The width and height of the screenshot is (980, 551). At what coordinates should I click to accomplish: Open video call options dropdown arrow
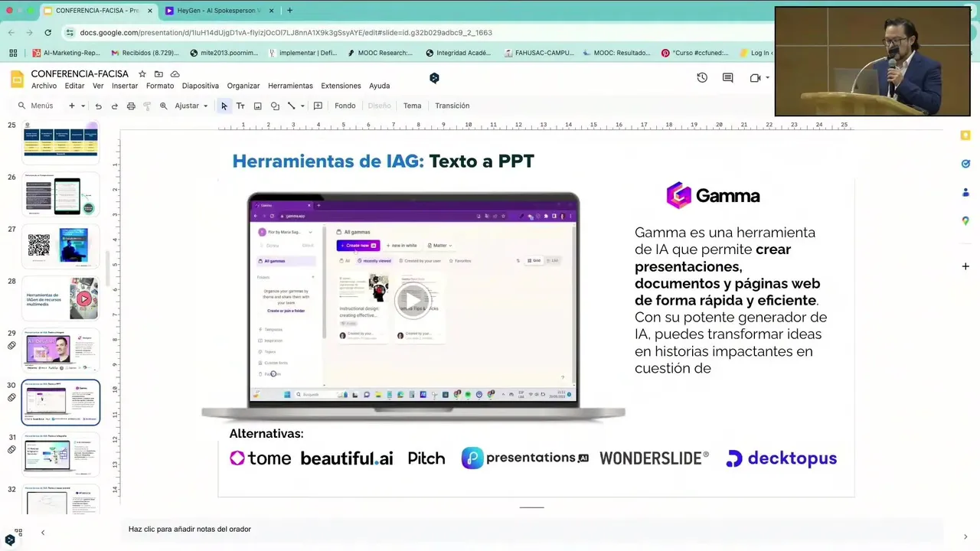[767, 77]
